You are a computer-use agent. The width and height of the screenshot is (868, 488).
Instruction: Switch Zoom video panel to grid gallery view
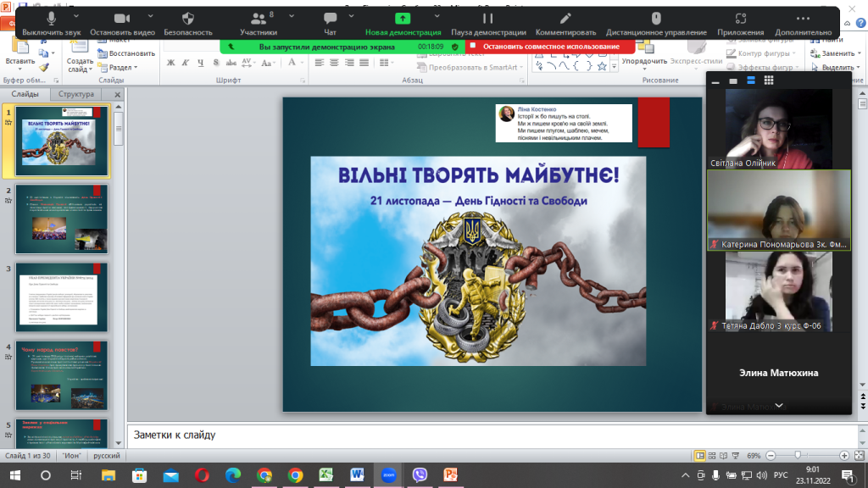coord(769,80)
